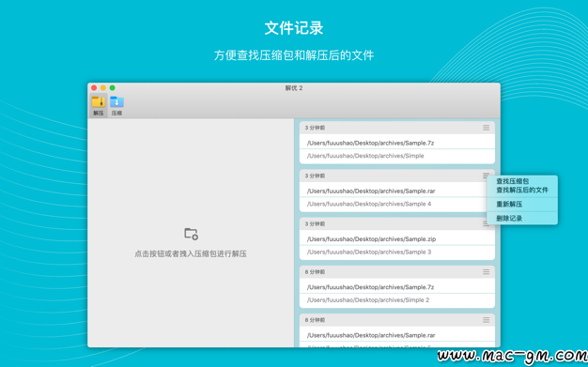Image resolution: width=588 pixels, height=367 pixels.
Task: Click the red close window button
Action: point(94,87)
